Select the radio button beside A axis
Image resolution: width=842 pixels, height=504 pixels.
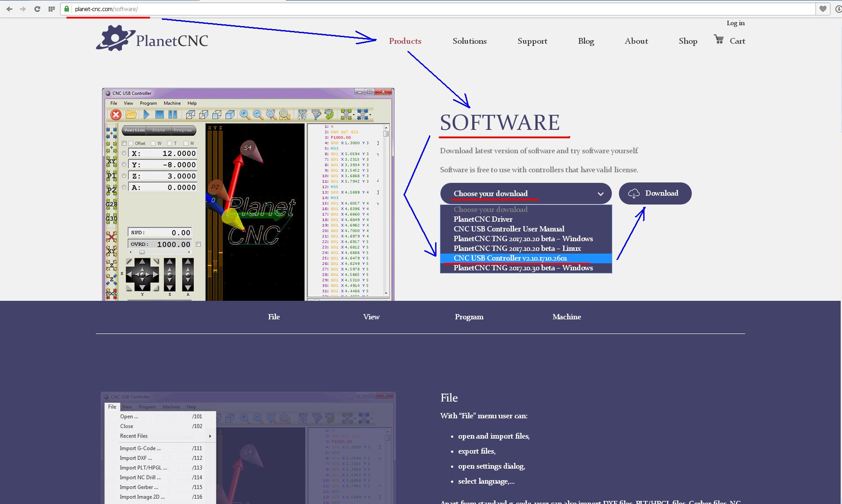pos(124,187)
